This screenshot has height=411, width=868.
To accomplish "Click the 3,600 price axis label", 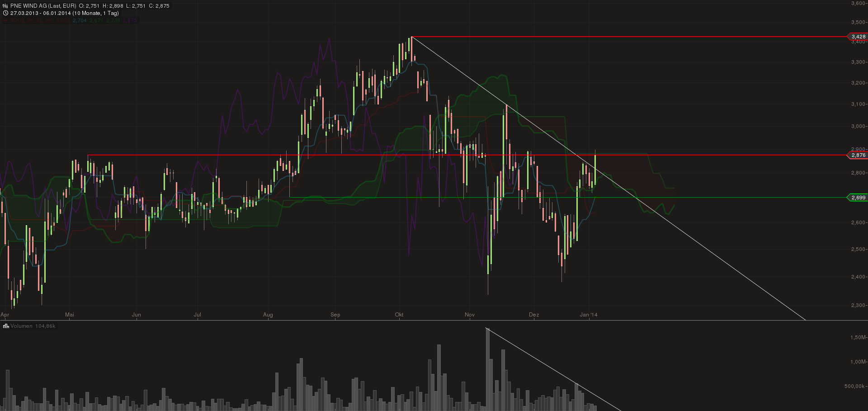I will coord(858,3).
